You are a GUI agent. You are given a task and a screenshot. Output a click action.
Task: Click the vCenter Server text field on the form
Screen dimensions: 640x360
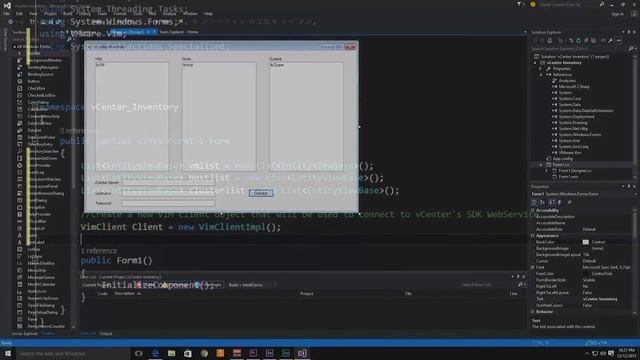click(168, 182)
